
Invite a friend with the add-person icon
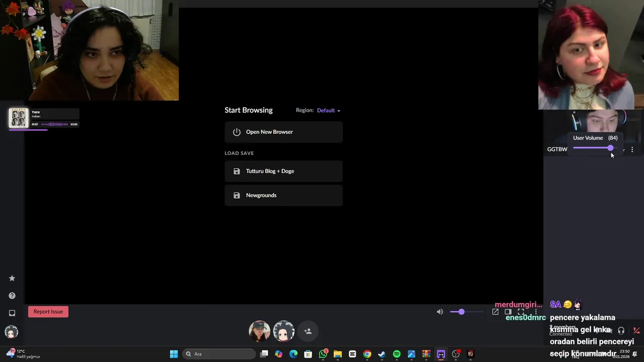click(308, 331)
